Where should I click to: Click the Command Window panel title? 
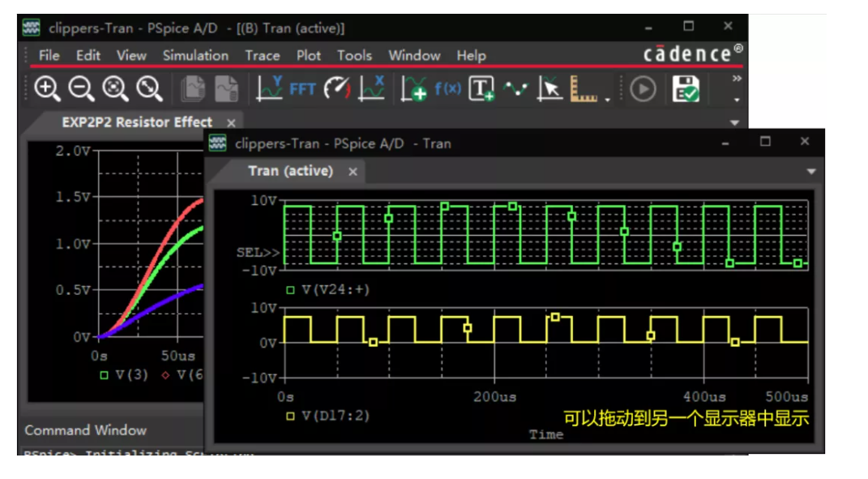point(85,430)
